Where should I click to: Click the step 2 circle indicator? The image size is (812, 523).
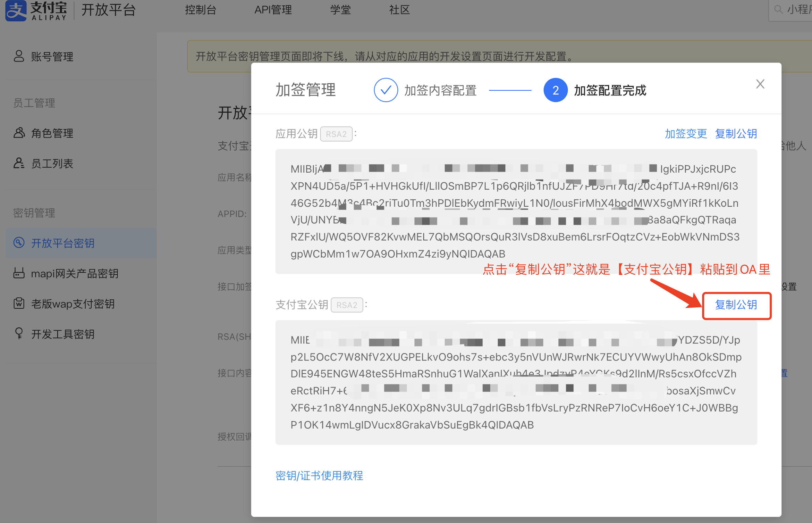tap(555, 90)
